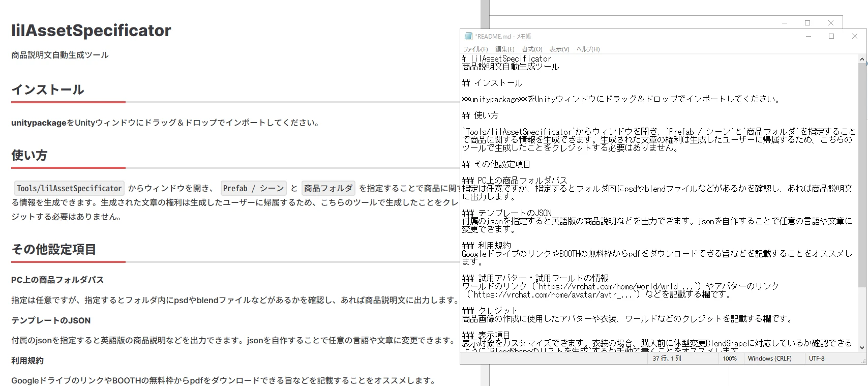Click the '### 表示項目' line in Notepad

tap(486, 335)
